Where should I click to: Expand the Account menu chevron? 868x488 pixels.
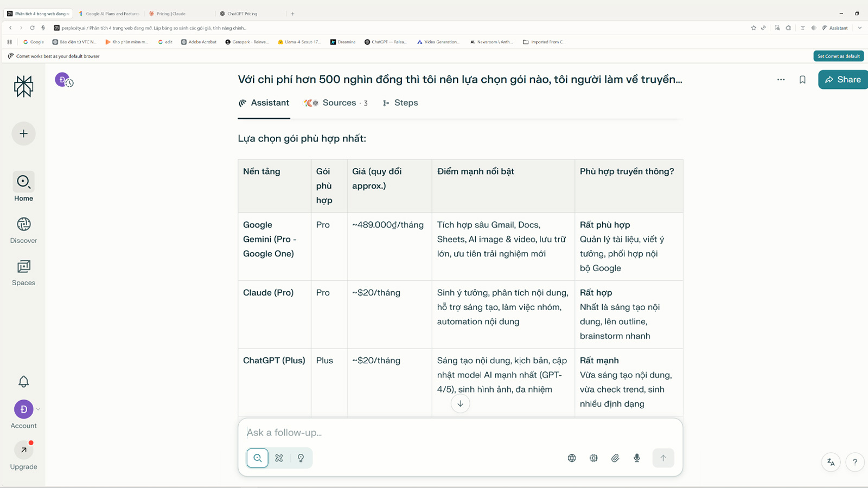tap(39, 409)
